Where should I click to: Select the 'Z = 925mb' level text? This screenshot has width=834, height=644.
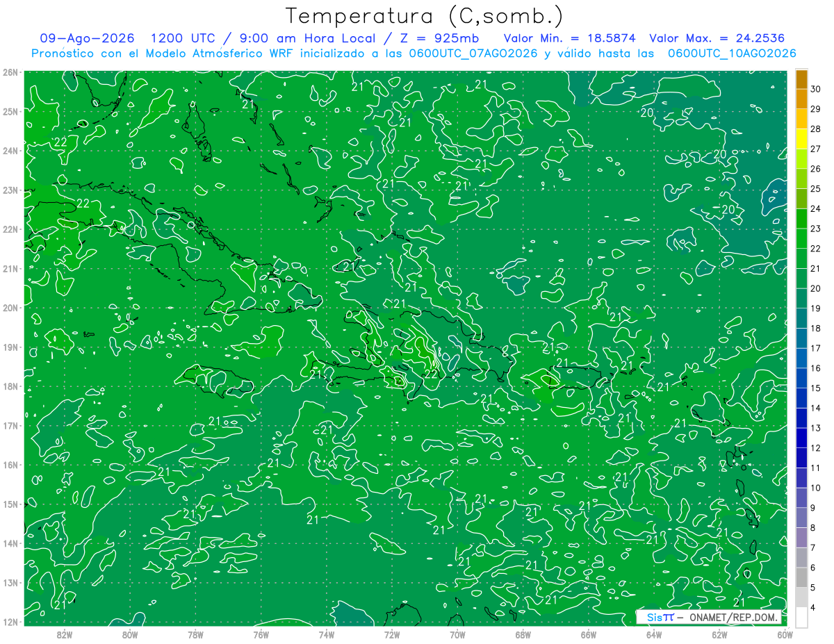[x=441, y=38]
